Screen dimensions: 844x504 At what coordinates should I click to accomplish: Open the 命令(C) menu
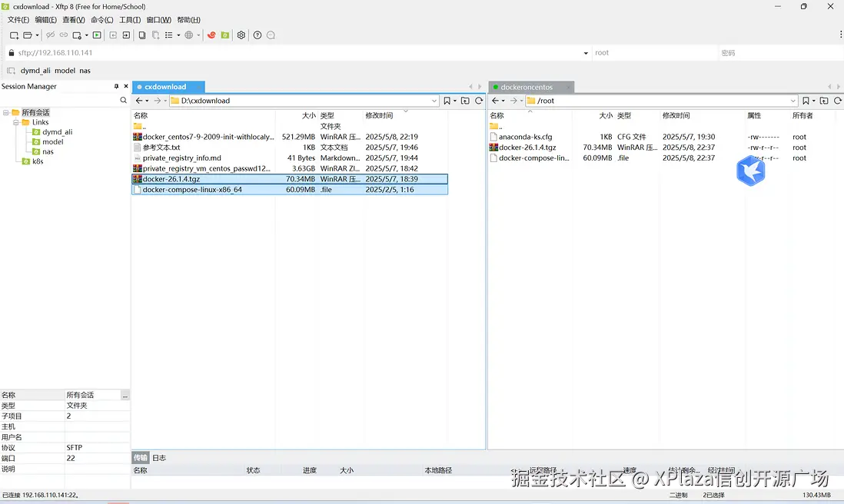point(101,20)
